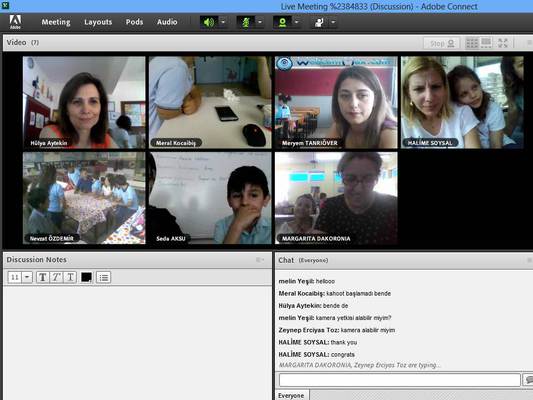Click the Excel icon in title bar

(5, 5)
